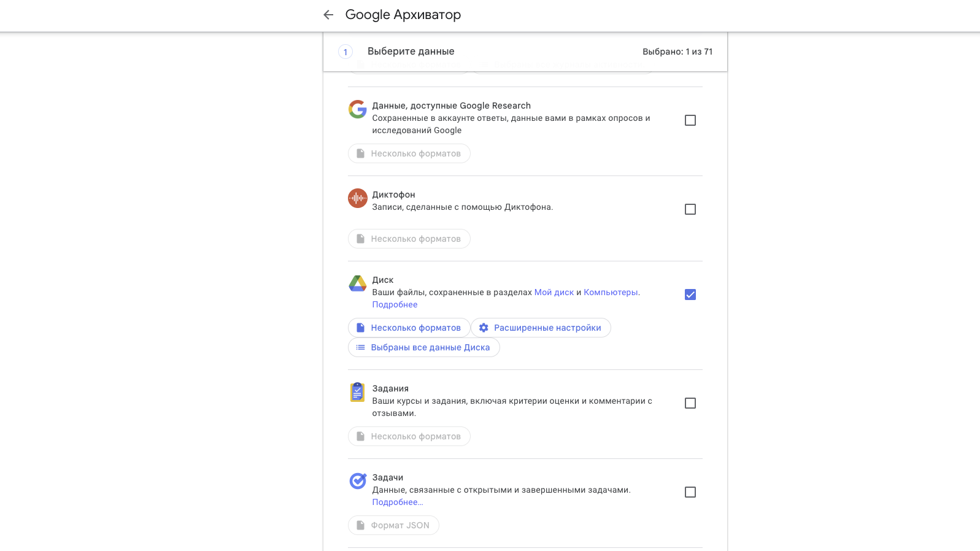980x551 pixels.
Task: Enable the Google Research data checkbox
Action: click(690, 120)
